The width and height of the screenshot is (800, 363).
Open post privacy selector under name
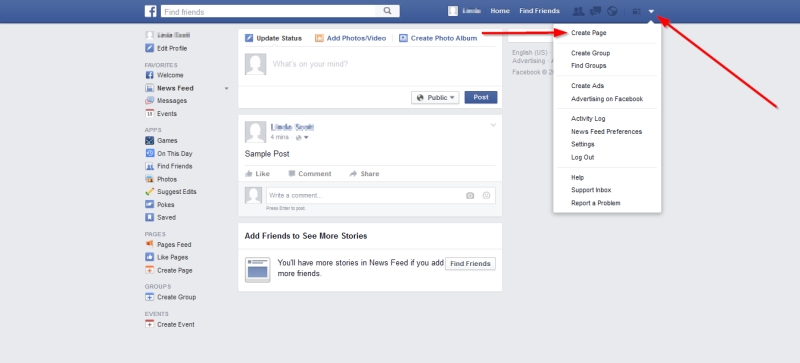click(x=302, y=137)
